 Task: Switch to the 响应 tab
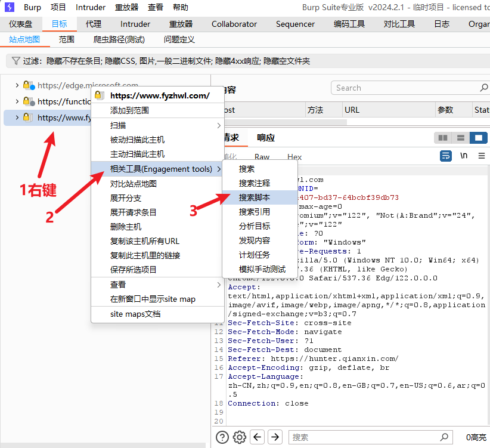pos(266,138)
